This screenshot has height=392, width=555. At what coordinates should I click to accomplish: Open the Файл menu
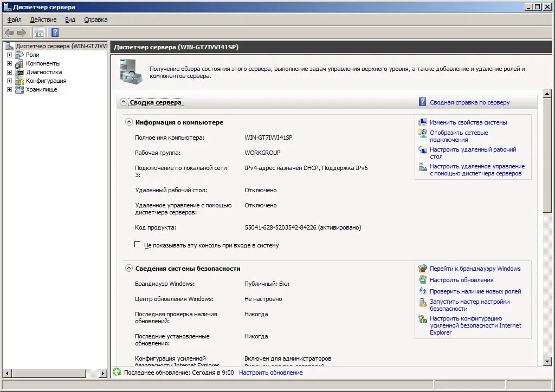tap(14, 20)
